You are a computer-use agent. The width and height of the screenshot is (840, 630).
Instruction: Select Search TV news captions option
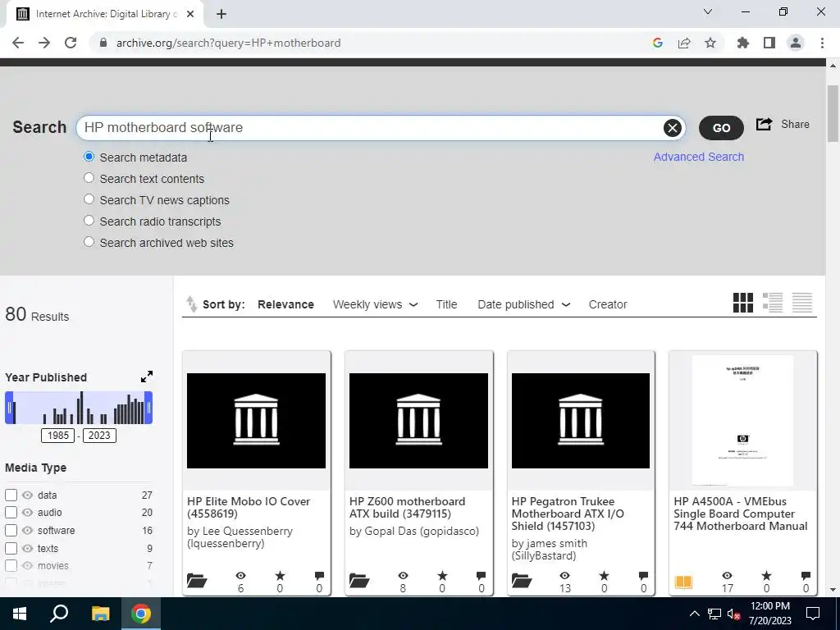[x=89, y=199]
